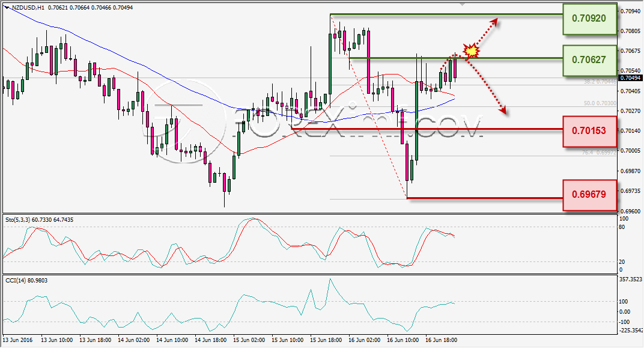Click the 0.70920 resistance level label
The height and width of the screenshot is (348, 644).
click(x=589, y=19)
